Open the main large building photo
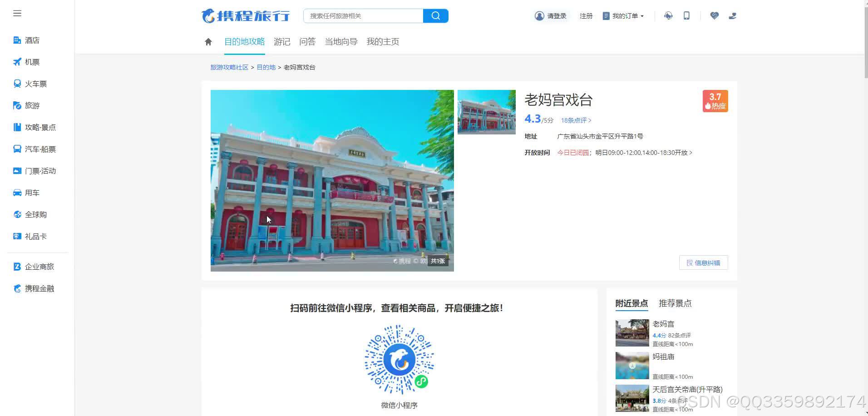Viewport: 868px width, 416px height. pos(332,181)
